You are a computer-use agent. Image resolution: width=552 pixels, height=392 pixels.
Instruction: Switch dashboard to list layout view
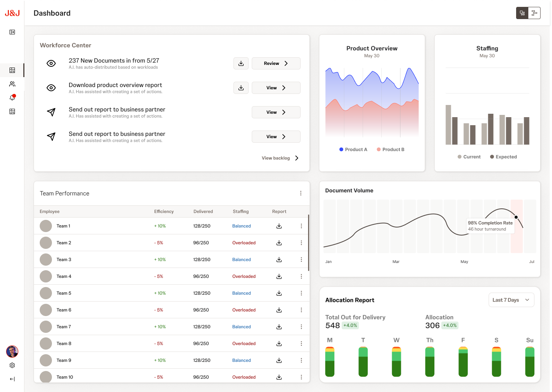[534, 13]
